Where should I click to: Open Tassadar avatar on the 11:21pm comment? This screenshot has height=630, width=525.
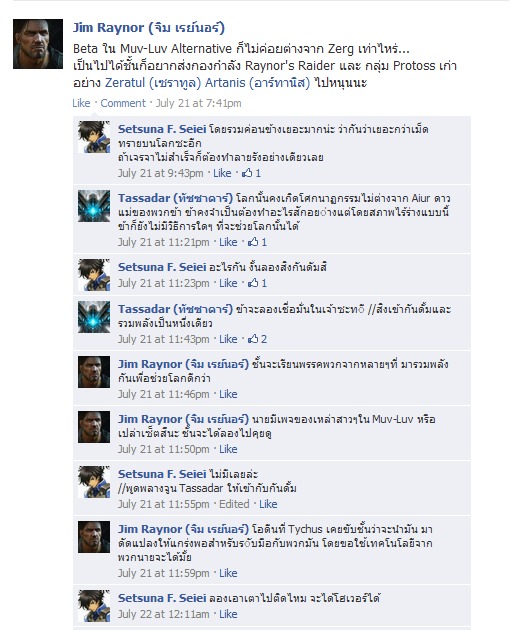[94, 206]
